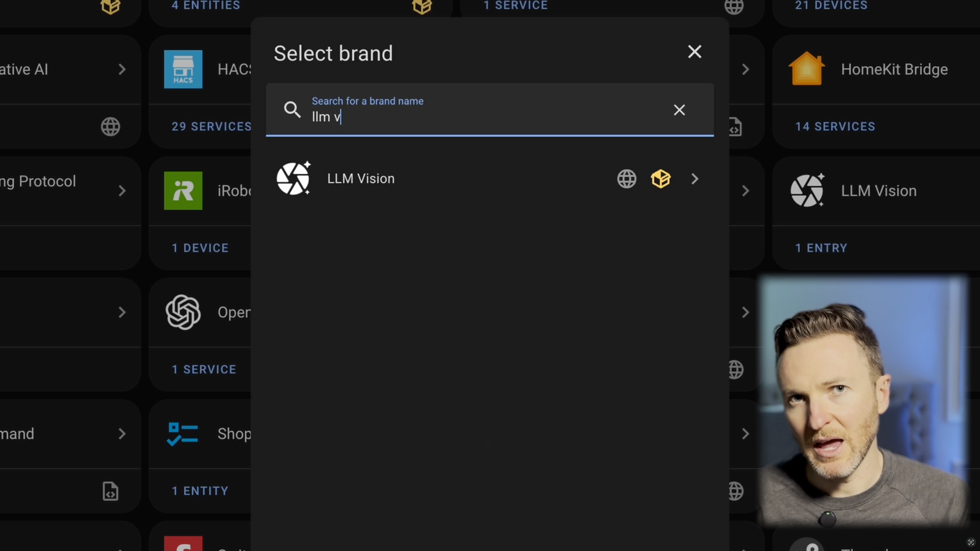Expand the LLM Vision search result chevron
980x551 pixels.
[695, 179]
